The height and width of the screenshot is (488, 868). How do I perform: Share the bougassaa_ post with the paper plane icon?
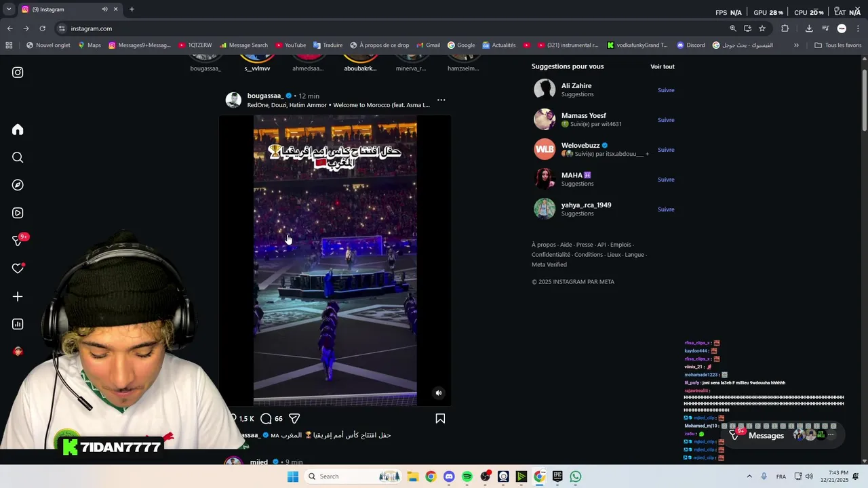pos(294,419)
